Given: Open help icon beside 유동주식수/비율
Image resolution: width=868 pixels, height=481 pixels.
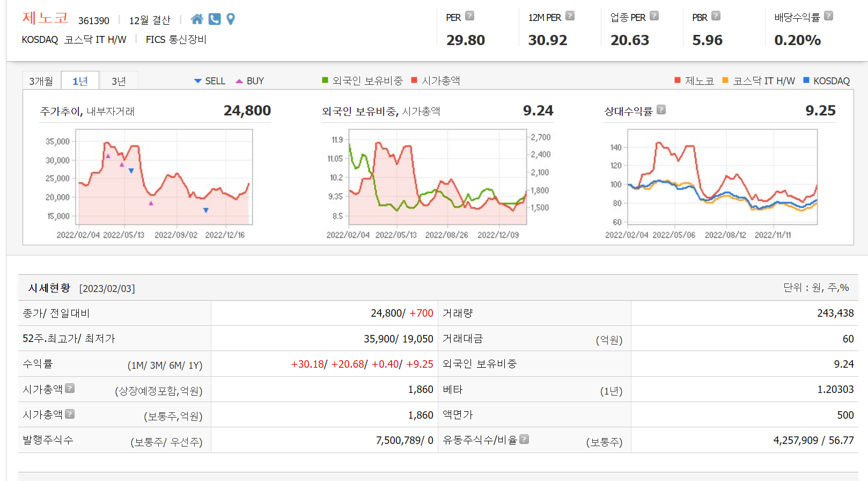Looking at the screenshot, I should (524, 439).
